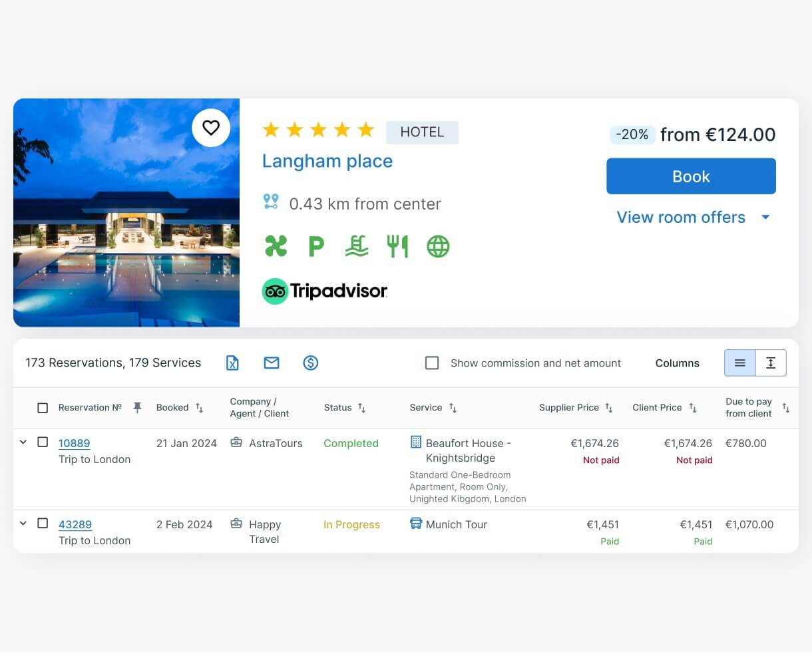Image resolution: width=812 pixels, height=664 pixels.
Task: Click the swimming pool amenity icon
Action: tap(357, 246)
